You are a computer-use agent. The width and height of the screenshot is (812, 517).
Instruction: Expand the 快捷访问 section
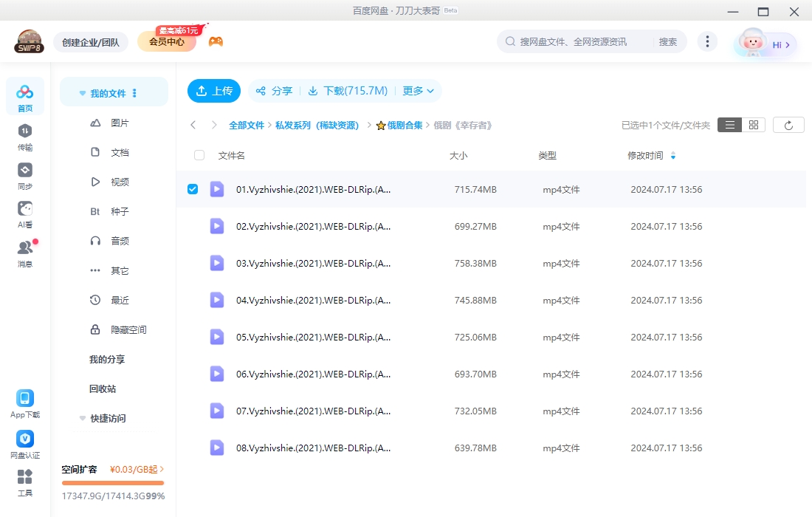(83, 418)
